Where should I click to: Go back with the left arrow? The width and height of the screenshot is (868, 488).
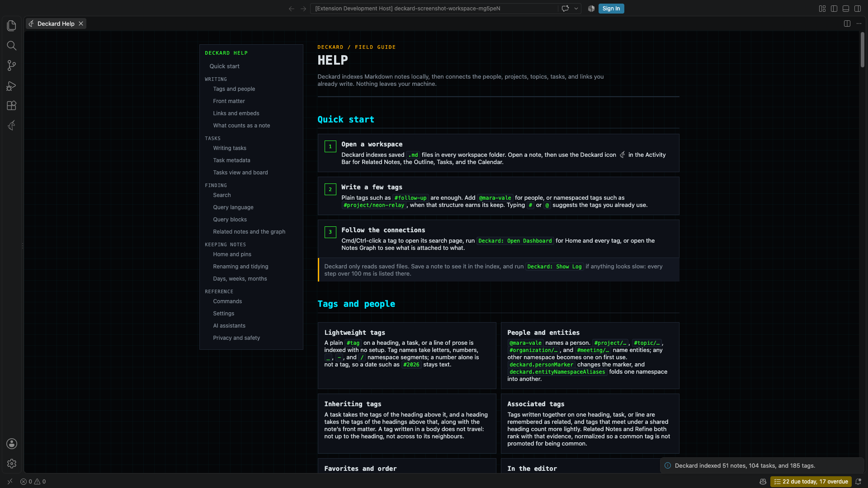(x=292, y=9)
